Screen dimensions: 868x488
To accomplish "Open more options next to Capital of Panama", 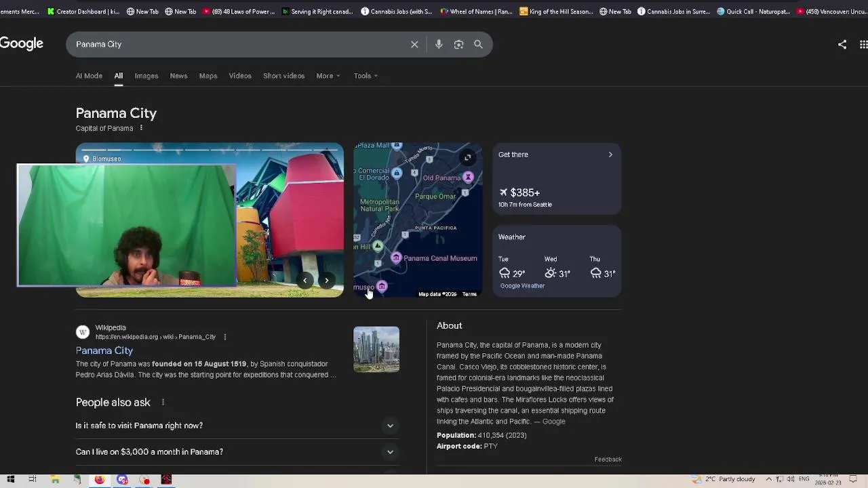I will [x=141, y=128].
